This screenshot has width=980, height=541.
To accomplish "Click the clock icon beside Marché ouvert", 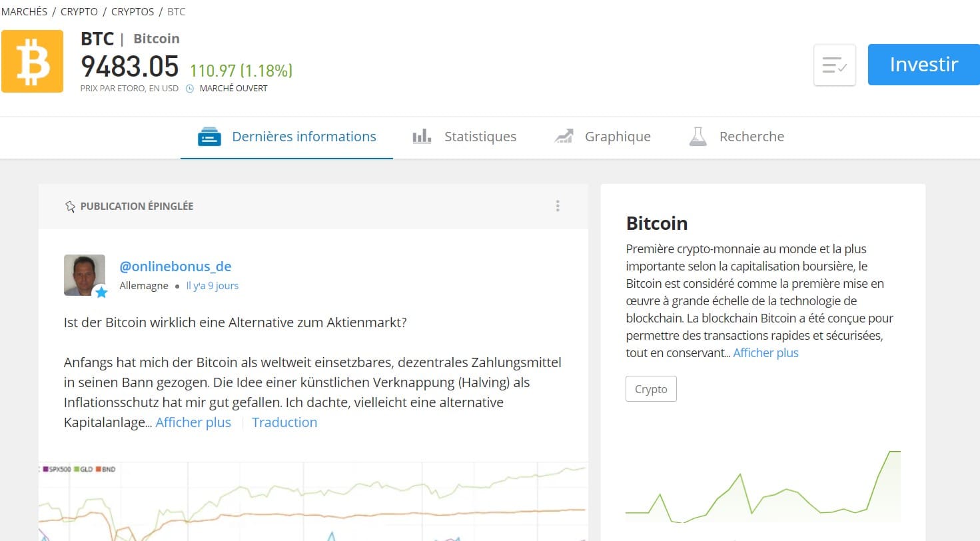I will (189, 88).
